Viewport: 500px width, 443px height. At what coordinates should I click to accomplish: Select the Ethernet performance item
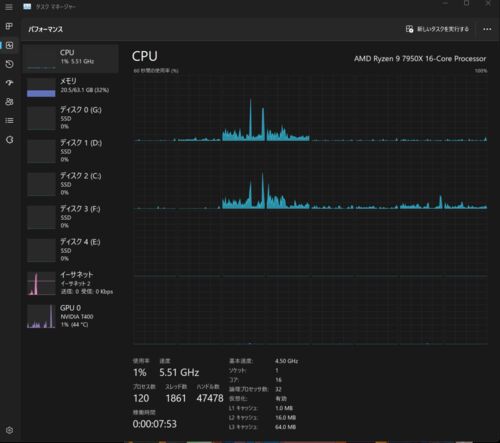coord(71,283)
